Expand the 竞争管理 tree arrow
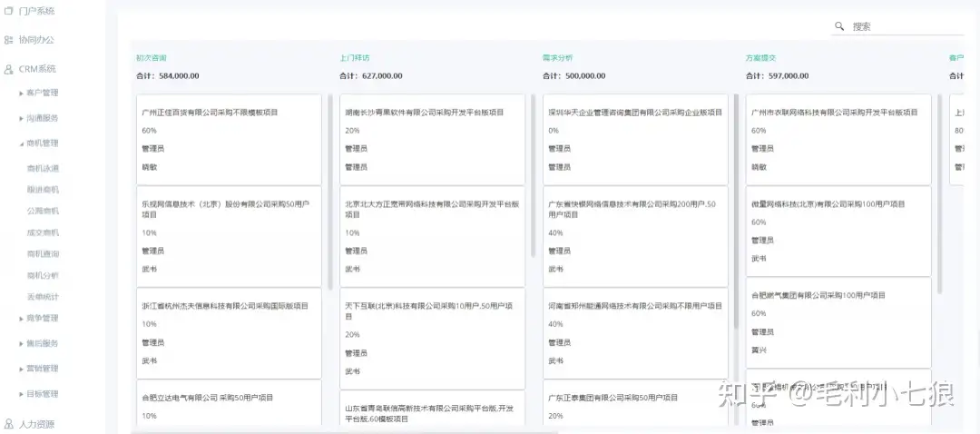This screenshot has width=980, height=434. click(x=22, y=319)
